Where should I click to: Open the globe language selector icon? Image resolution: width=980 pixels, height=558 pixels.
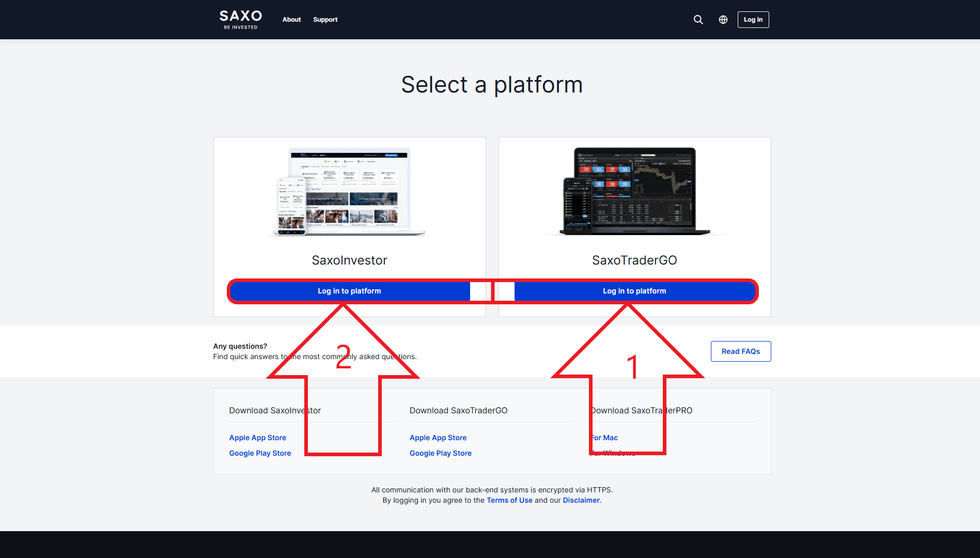(x=723, y=20)
